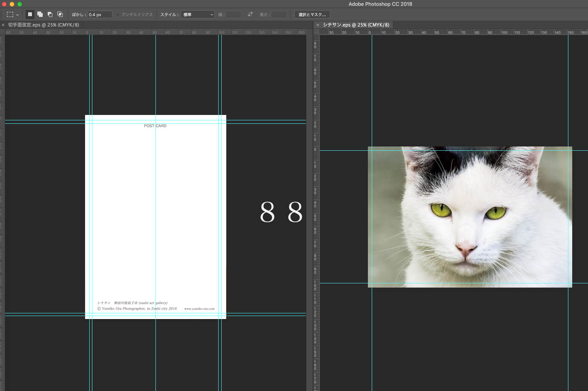Click the height (高さ) input field

279,15
